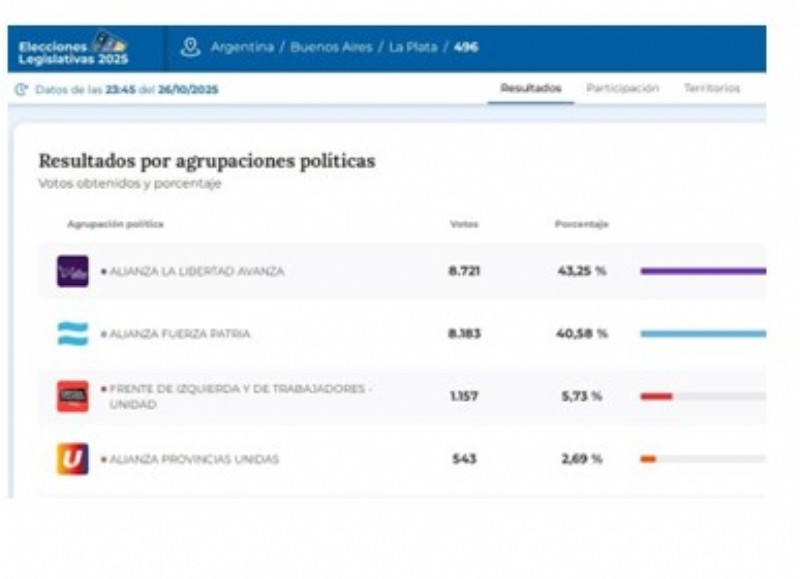Image resolution: width=800 pixels, height=579 pixels.
Task: Click the Fuerza Patria flag logo
Action: [73, 334]
